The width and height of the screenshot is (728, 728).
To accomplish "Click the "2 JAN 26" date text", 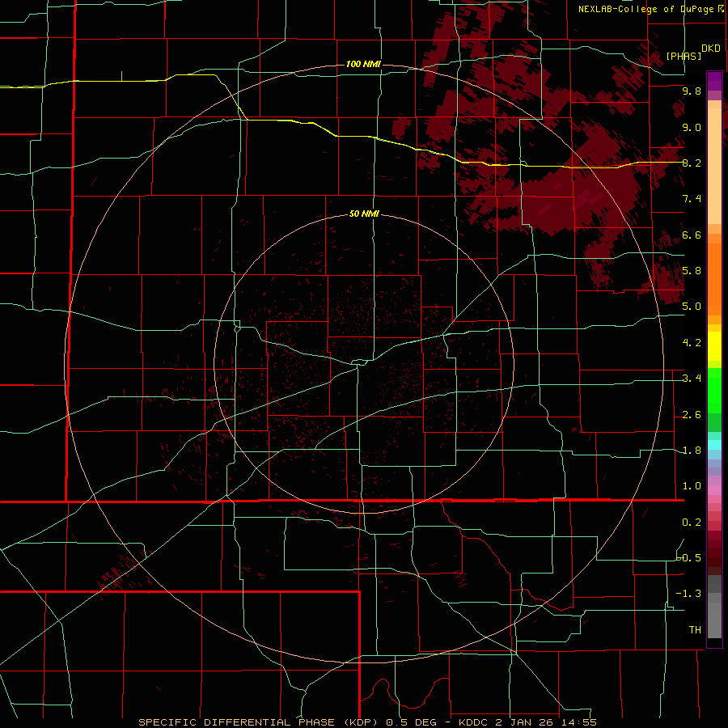I will point(526,722).
